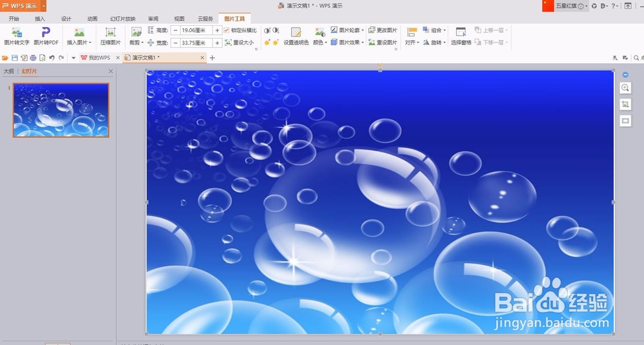Click 更改图片 (change picture)
644x345 pixels.
pos(383,30)
